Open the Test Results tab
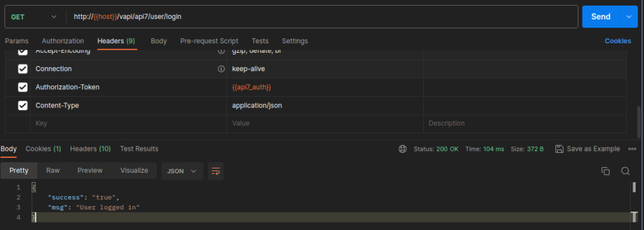 [x=139, y=149]
